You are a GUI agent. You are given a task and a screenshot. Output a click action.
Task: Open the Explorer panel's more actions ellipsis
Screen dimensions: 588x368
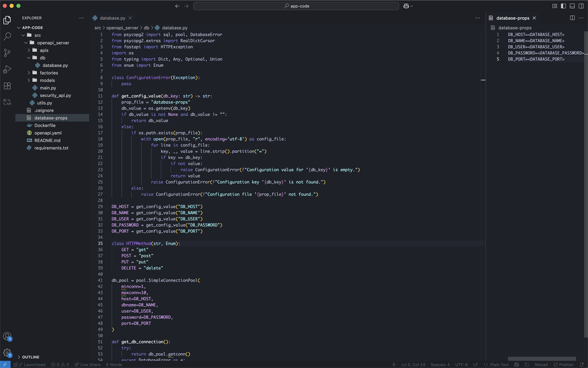(x=81, y=18)
